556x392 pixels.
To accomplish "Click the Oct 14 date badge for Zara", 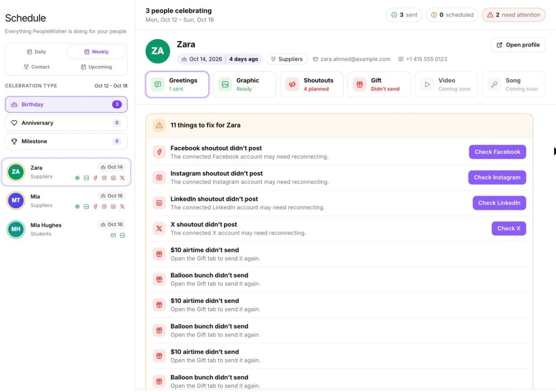I will (x=111, y=167).
